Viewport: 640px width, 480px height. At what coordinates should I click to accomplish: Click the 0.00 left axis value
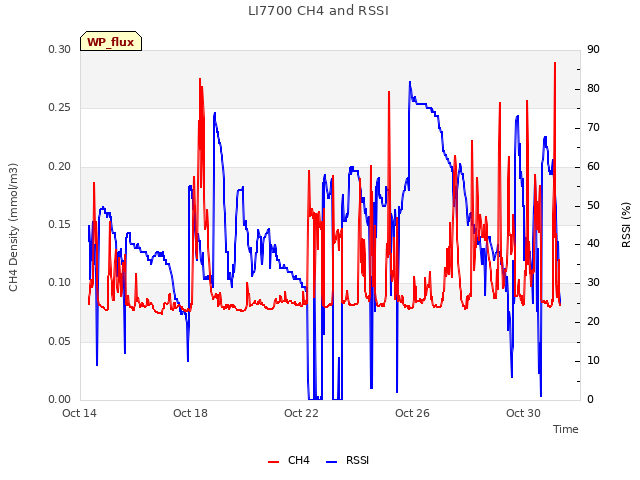pyautogui.click(x=60, y=400)
